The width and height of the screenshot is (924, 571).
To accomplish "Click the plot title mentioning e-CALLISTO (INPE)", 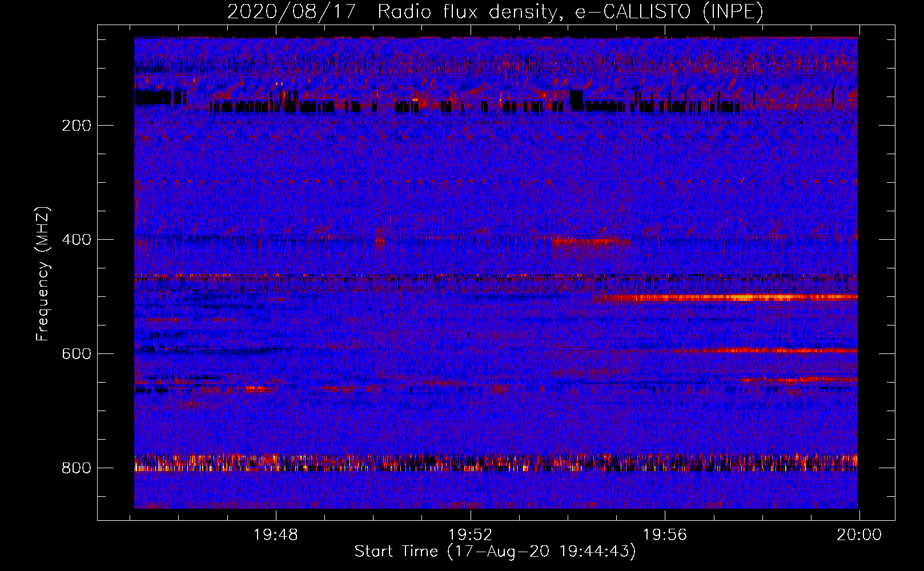I will coord(495,11).
